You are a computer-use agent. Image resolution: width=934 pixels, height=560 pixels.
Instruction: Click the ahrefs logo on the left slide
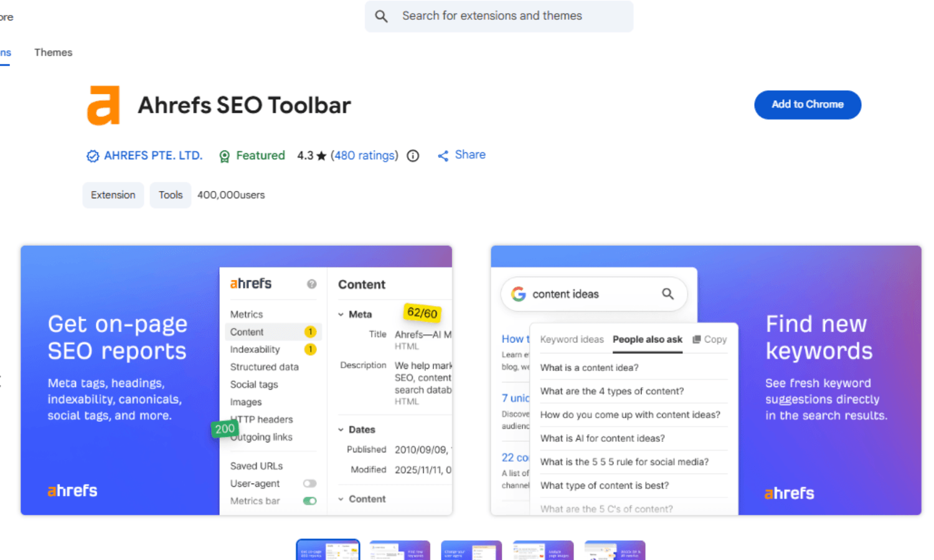click(72, 490)
